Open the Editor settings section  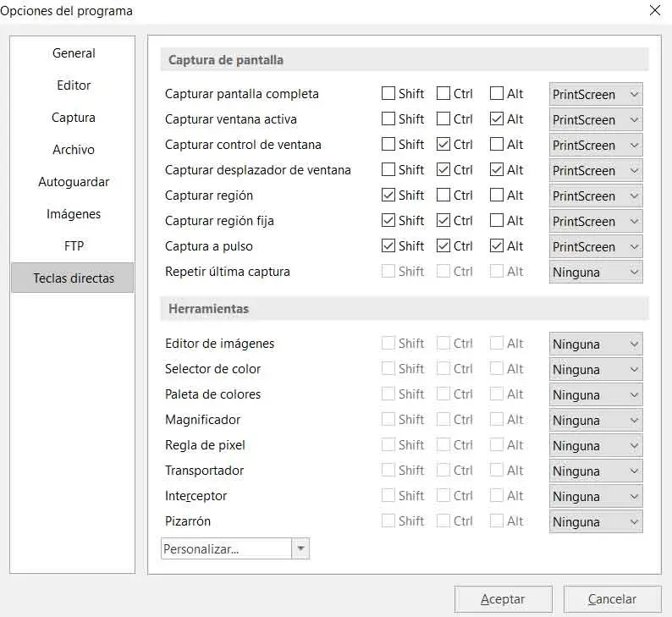coord(74,85)
